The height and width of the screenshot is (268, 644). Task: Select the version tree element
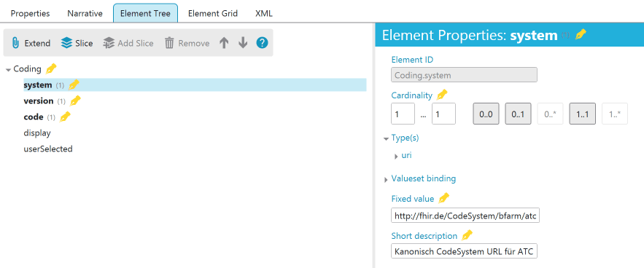click(39, 100)
